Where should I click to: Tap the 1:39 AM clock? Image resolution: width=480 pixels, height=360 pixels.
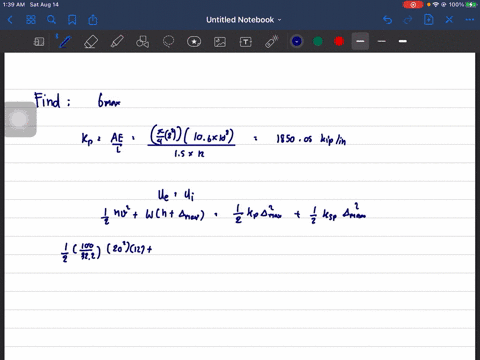point(14,5)
